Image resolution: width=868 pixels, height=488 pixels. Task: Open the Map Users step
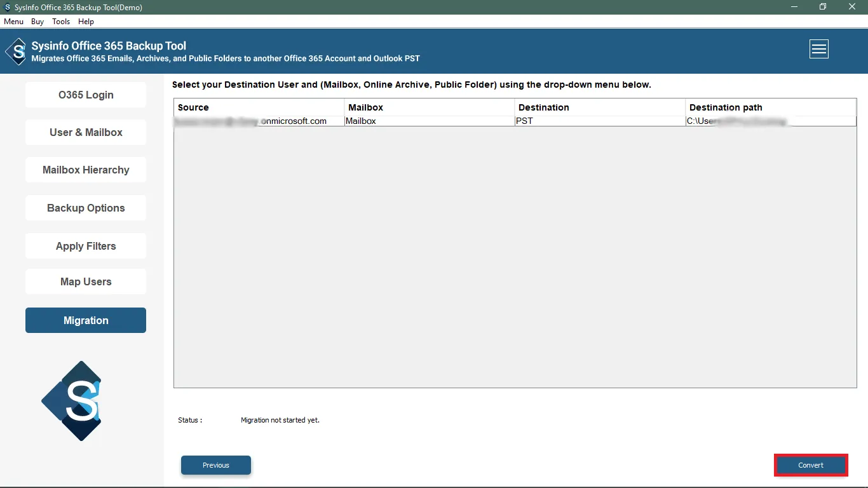[86, 281]
